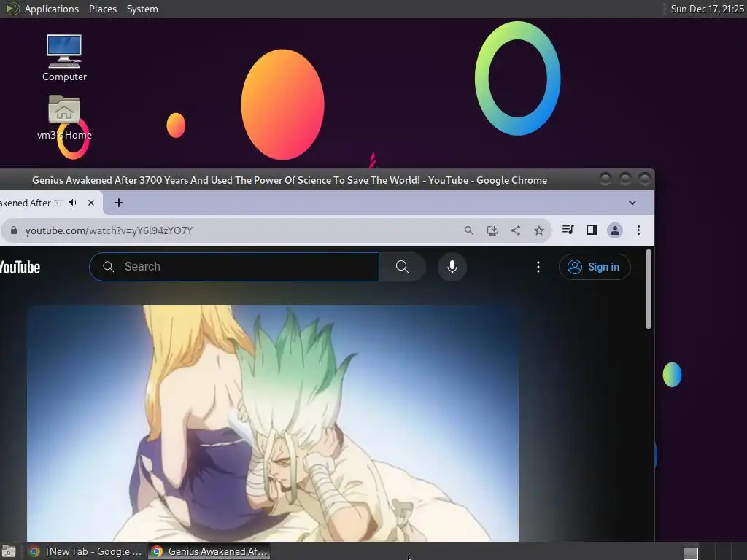
Task: Click the Sign in button
Action: (x=595, y=267)
